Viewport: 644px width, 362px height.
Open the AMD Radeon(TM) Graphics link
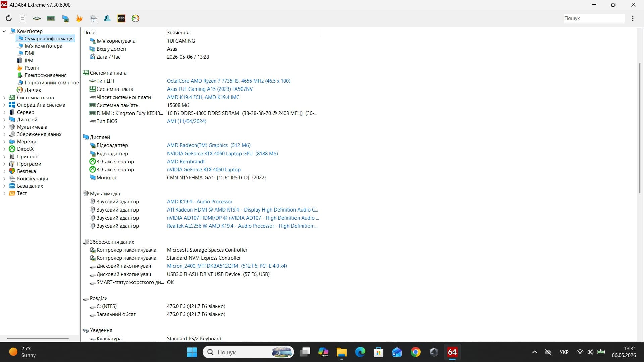click(209, 145)
